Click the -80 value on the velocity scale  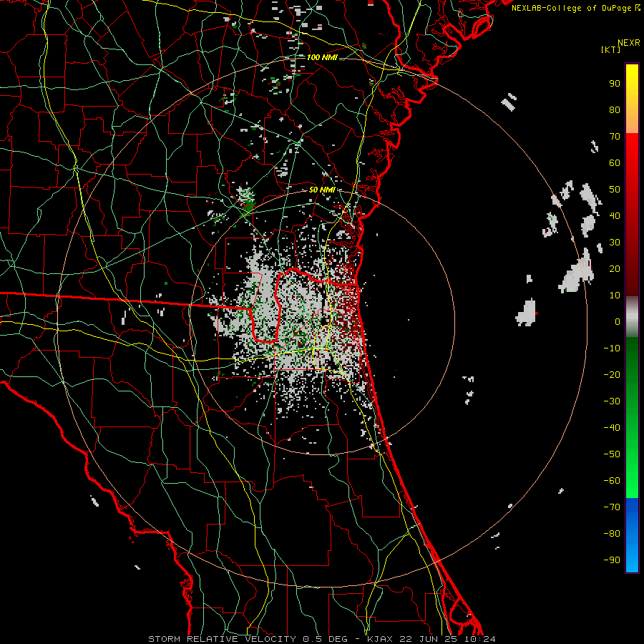tap(612, 534)
